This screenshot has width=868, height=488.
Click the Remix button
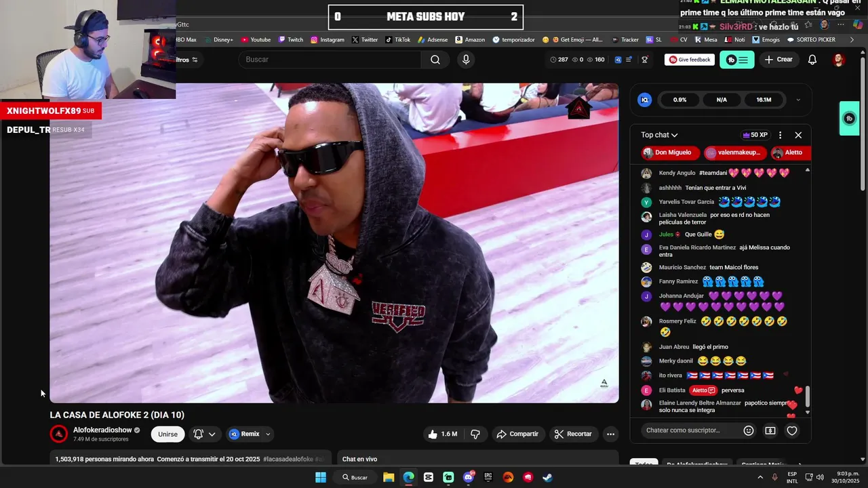(244, 434)
